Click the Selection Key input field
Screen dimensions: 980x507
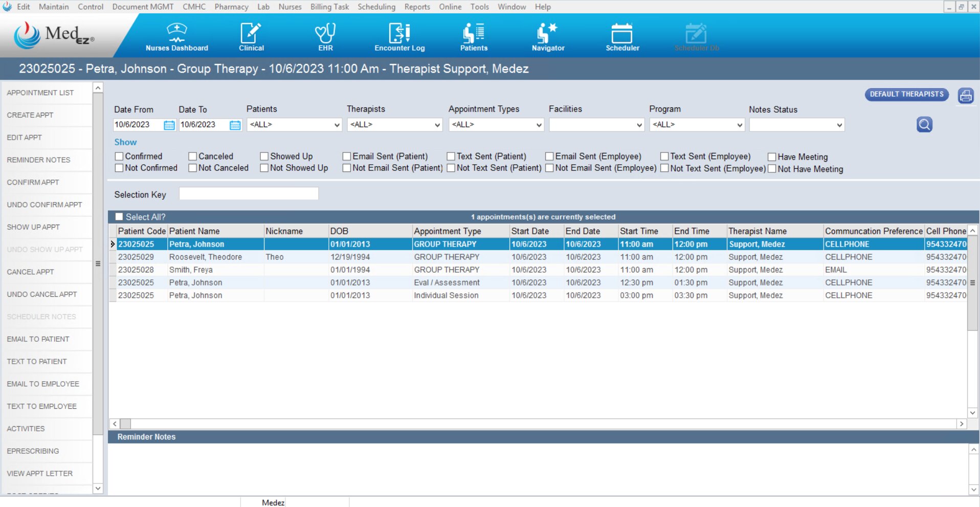(x=249, y=194)
